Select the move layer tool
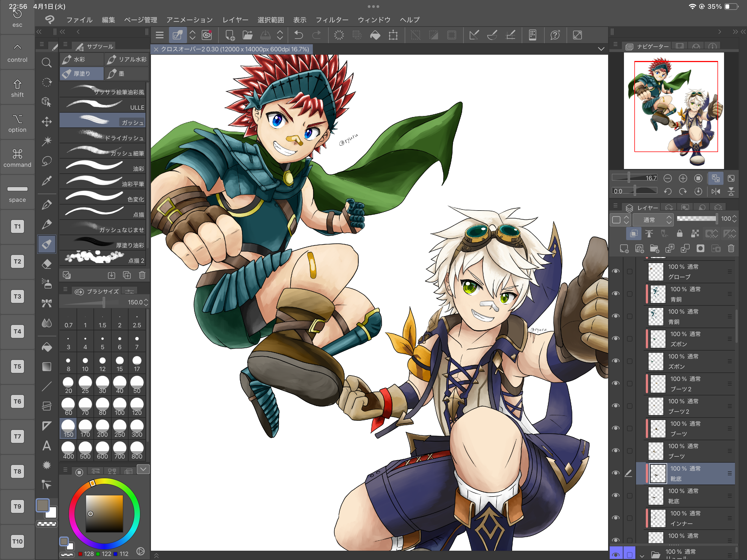Viewport: 747px width, 560px height. pos(46,122)
